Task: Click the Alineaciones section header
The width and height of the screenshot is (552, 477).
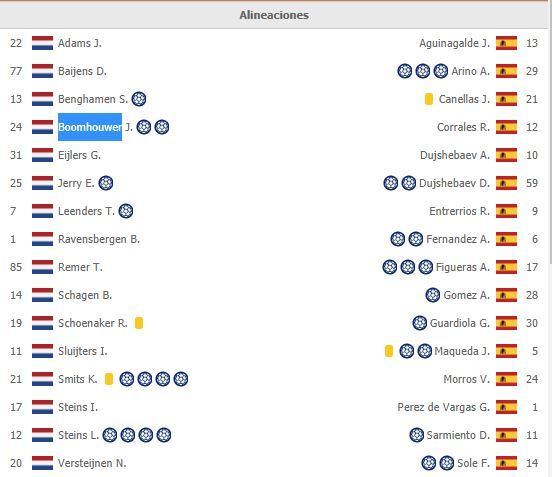Action: pos(274,15)
